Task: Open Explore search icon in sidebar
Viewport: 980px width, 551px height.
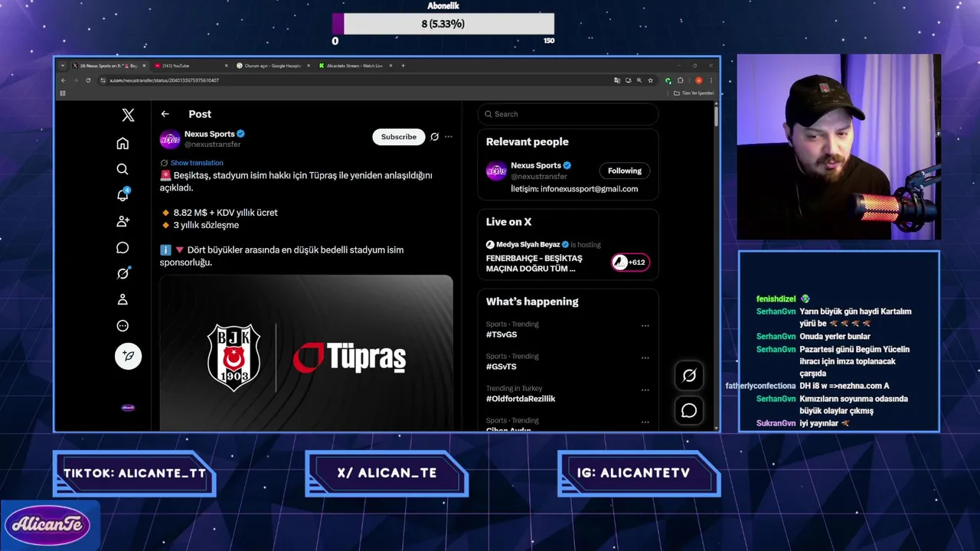Action: pos(122,169)
